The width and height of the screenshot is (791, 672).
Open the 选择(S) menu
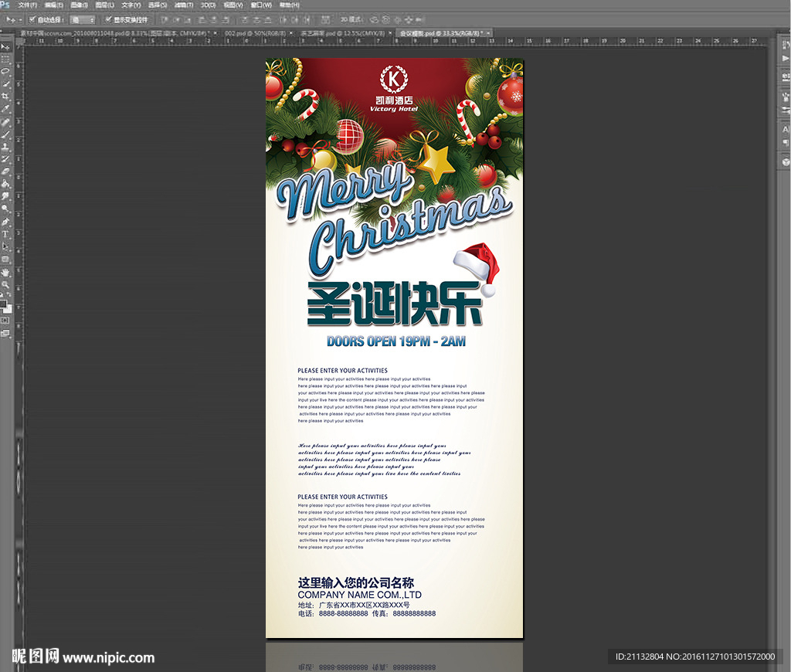point(158,5)
